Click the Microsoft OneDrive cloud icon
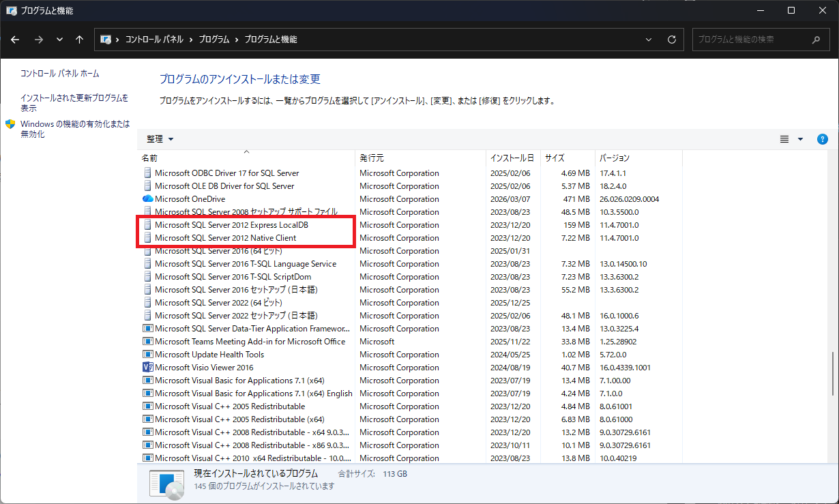The height and width of the screenshot is (504, 839). [x=147, y=199]
